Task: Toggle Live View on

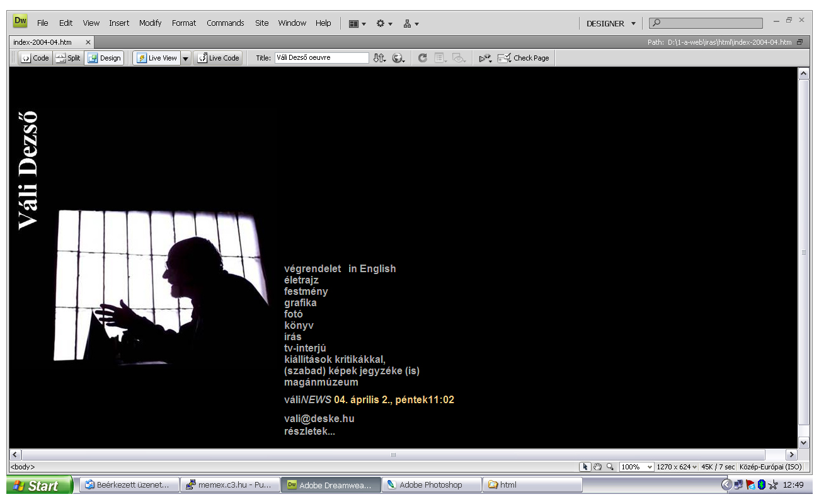Action: (157, 58)
